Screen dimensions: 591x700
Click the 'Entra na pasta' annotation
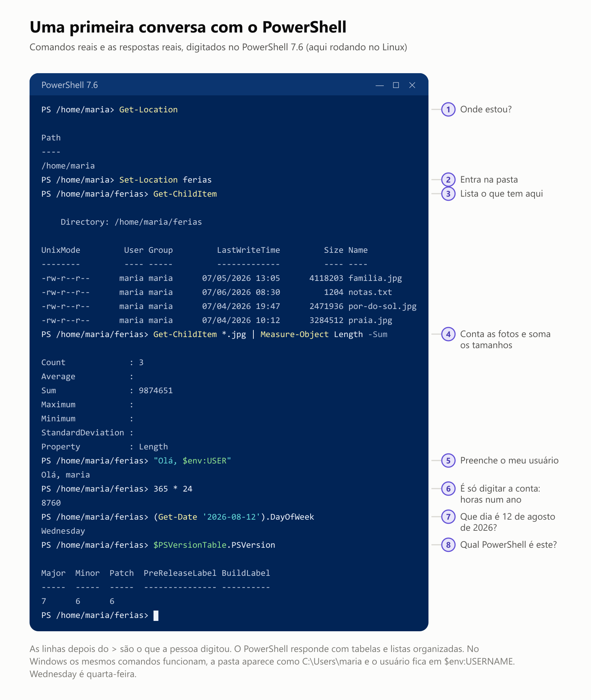coord(489,180)
